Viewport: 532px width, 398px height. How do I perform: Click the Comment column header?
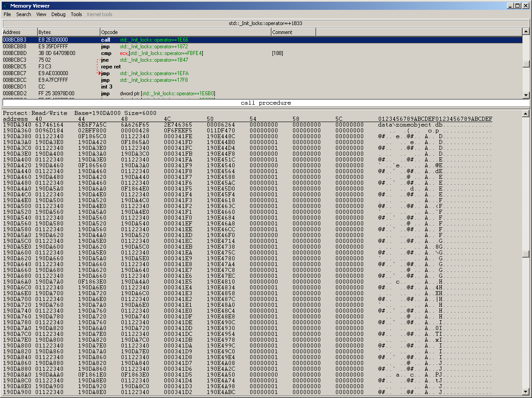[293, 32]
